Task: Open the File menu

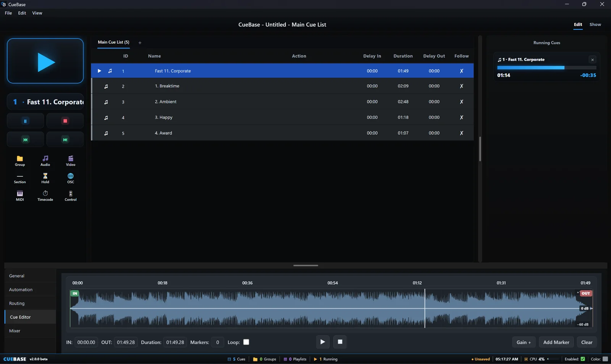Action: coord(8,13)
